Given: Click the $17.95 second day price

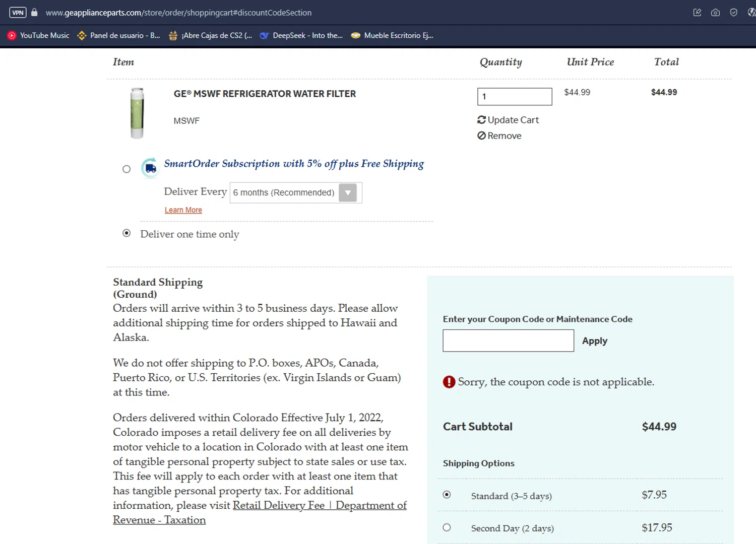Looking at the screenshot, I should (657, 527).
